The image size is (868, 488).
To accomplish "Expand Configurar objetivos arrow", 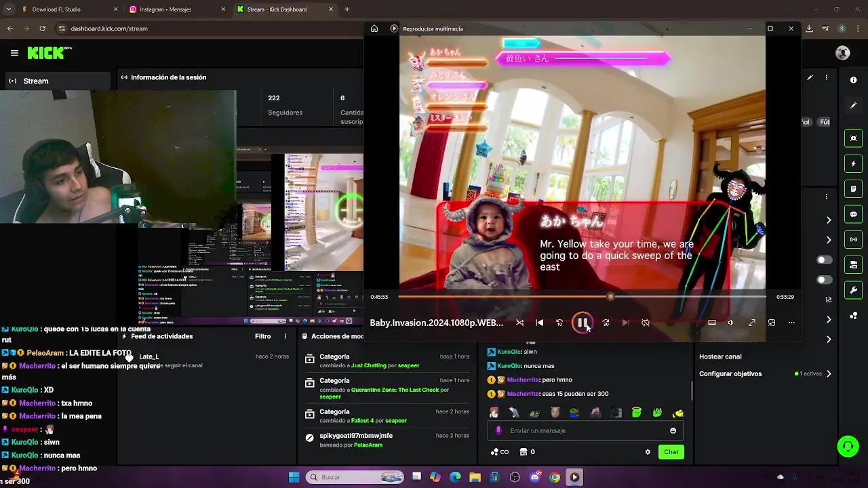I will click(x=829, y=373).
